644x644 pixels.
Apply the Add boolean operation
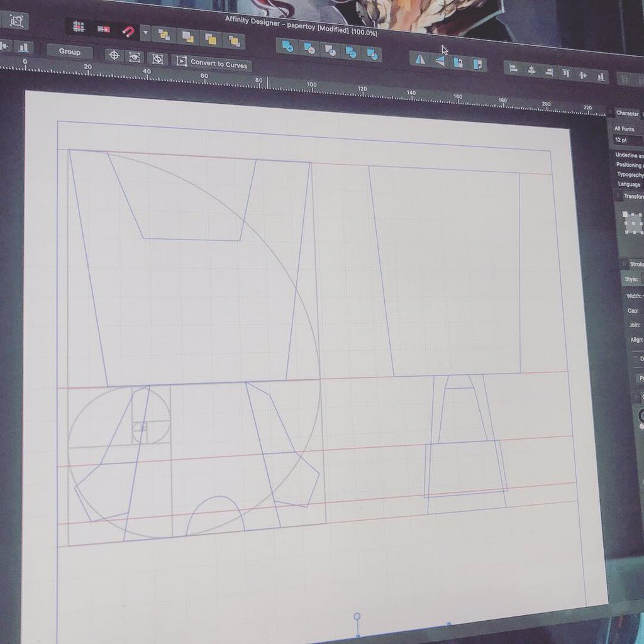(x=287, y=47)
